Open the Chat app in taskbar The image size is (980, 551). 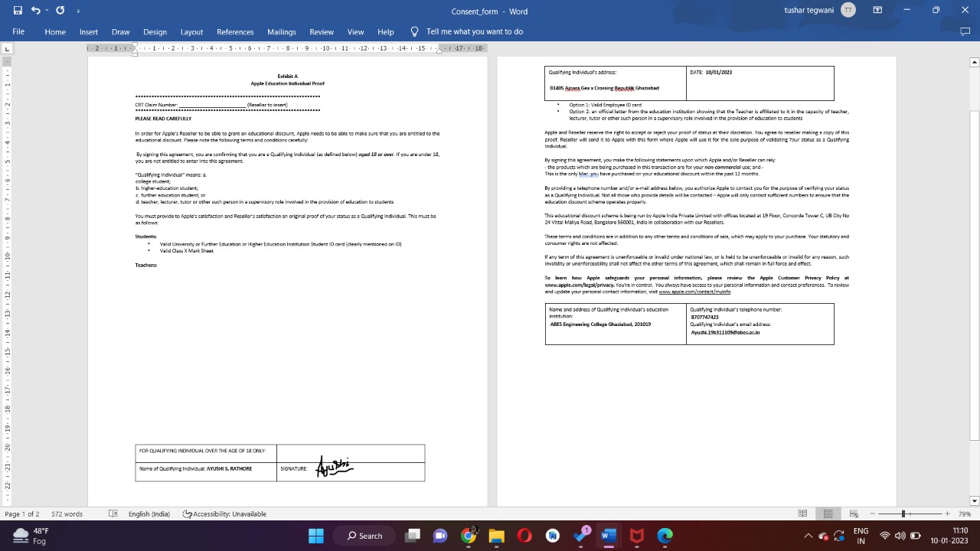point(440,536)
